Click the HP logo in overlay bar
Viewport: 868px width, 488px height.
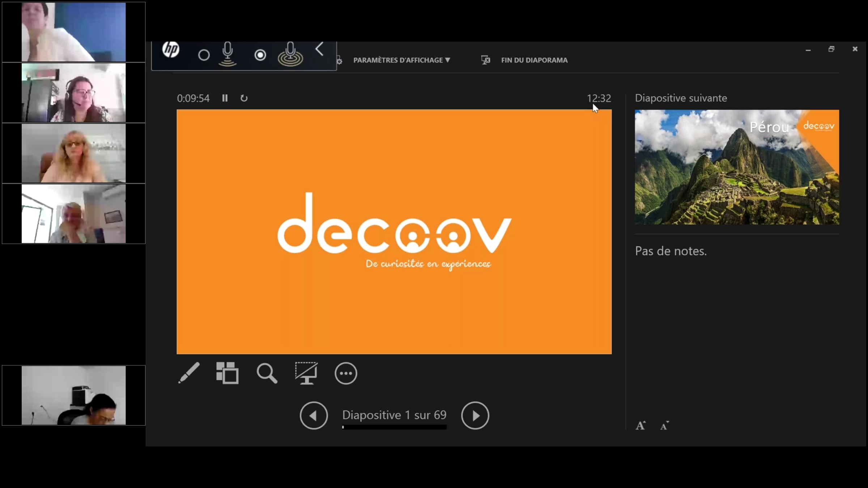click(171, 49)
